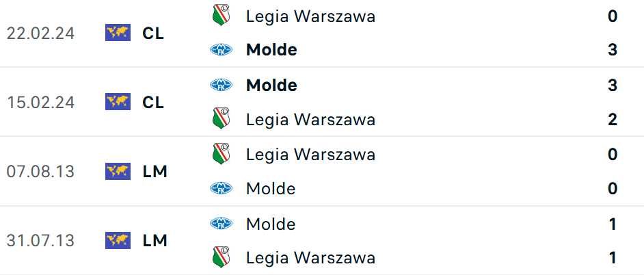Image resolution: width=644 pixels, height=275 pixels.
Task: Open CL competition label for 22.02.24 match
Action: pos(153,33)
